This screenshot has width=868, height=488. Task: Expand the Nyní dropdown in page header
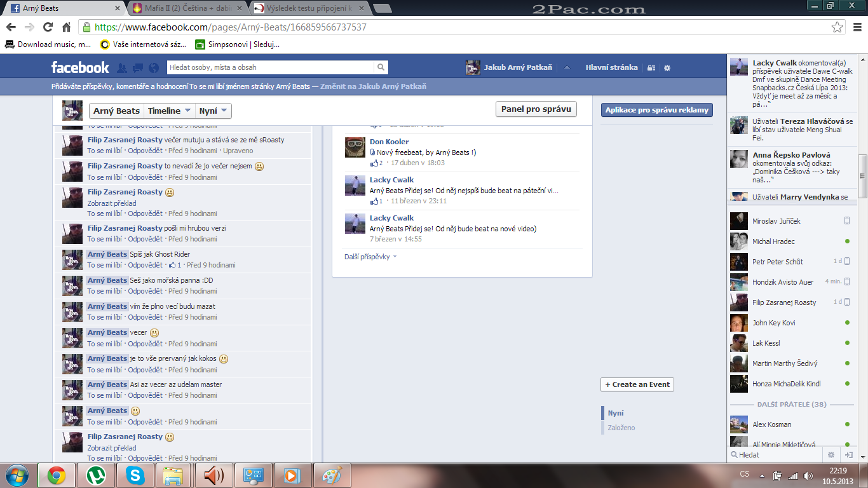tap(214, 111)
